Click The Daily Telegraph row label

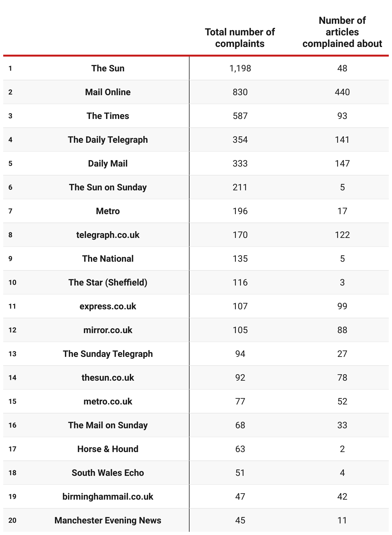[x=108, y=140]
